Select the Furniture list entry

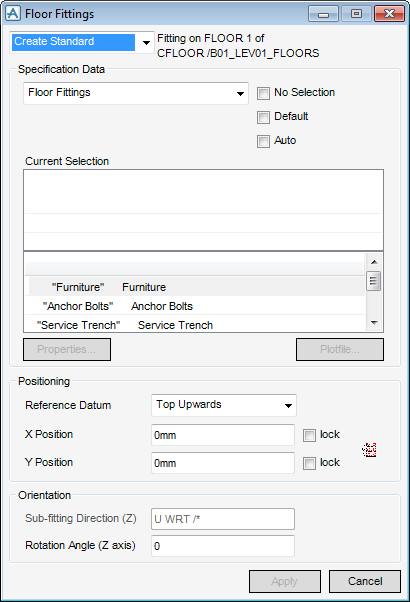point(195,287)
